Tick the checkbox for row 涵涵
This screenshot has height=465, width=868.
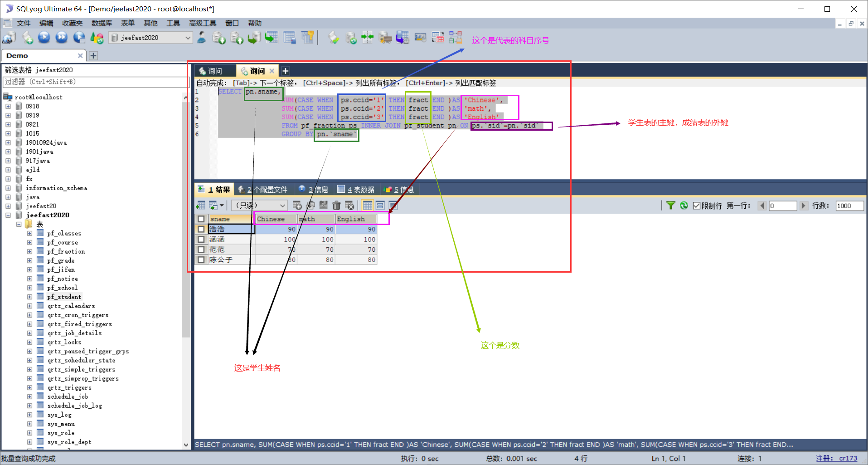click(201, 239)
